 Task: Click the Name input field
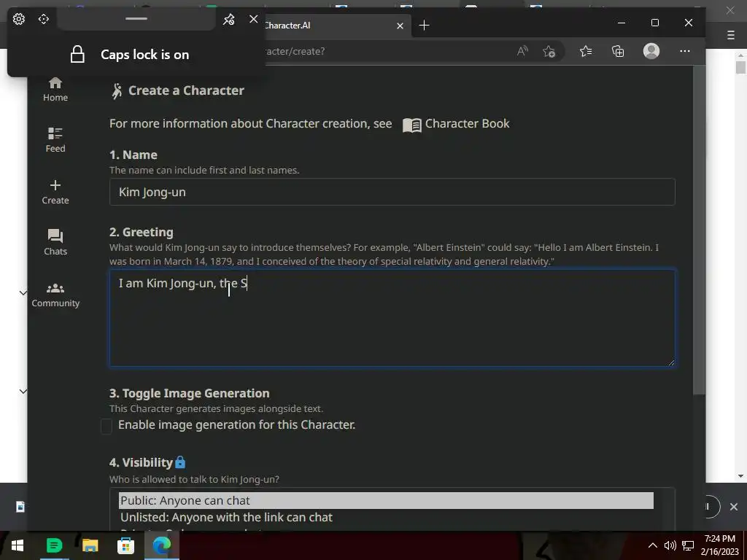[x=392, y=192]
